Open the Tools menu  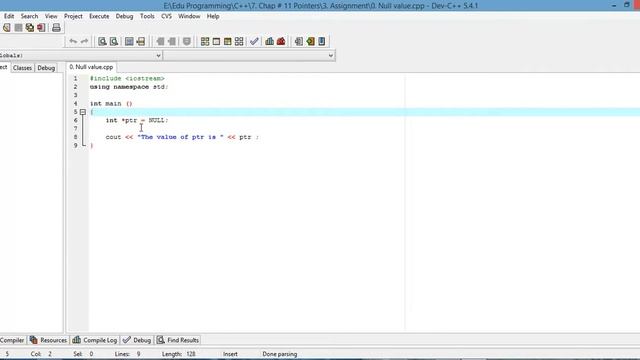(x=147, y=16)
